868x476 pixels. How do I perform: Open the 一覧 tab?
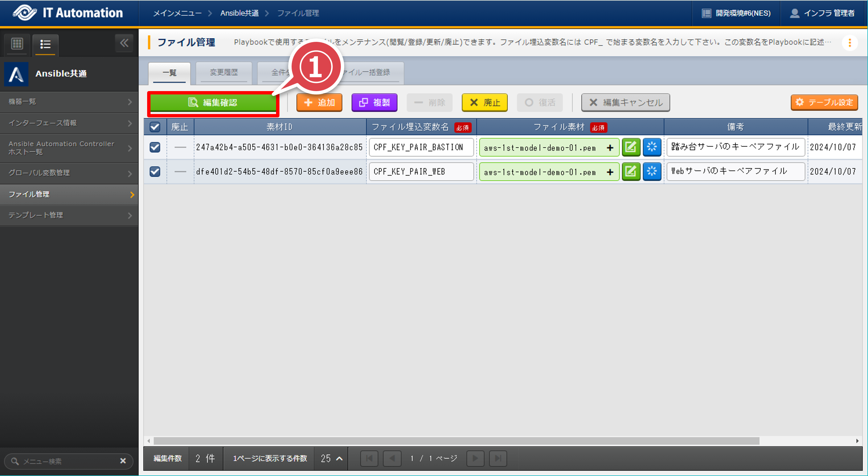click(169, 73)
